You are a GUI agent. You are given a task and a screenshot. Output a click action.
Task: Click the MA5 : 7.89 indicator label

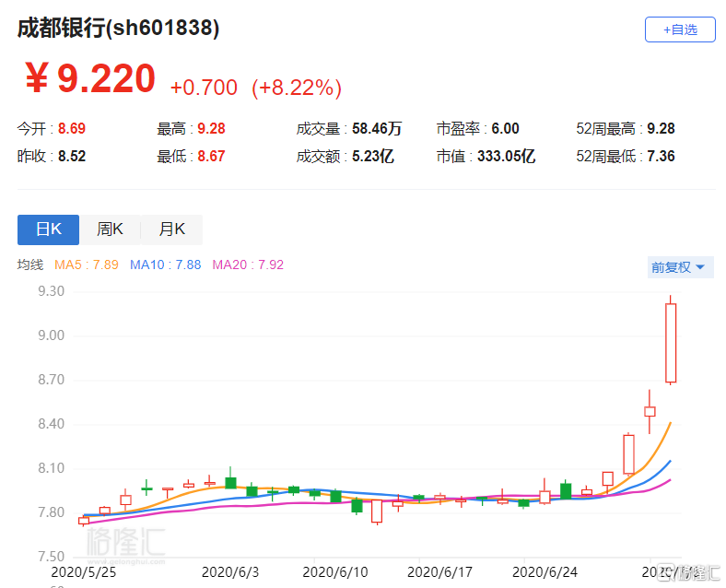pos(87,265)
